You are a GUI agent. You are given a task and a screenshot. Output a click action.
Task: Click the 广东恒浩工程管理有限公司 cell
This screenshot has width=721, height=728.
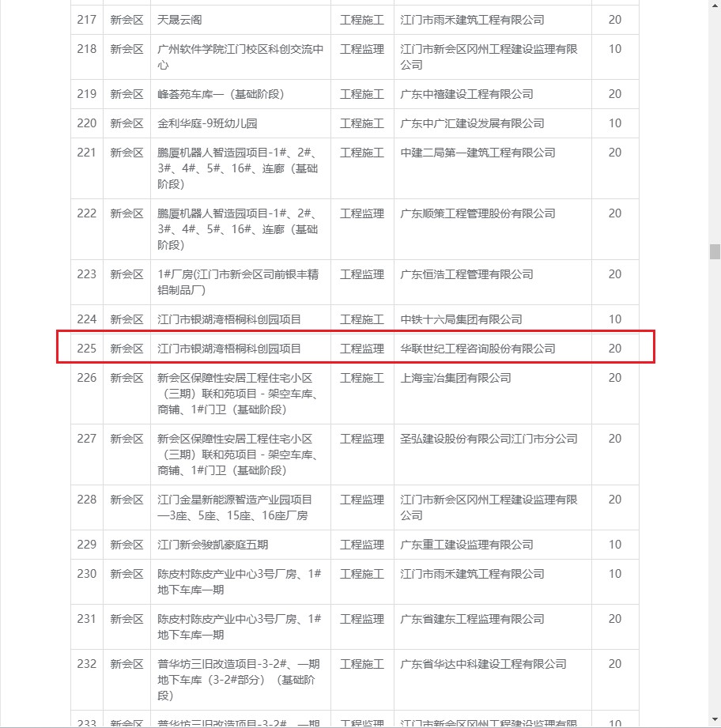466,274
